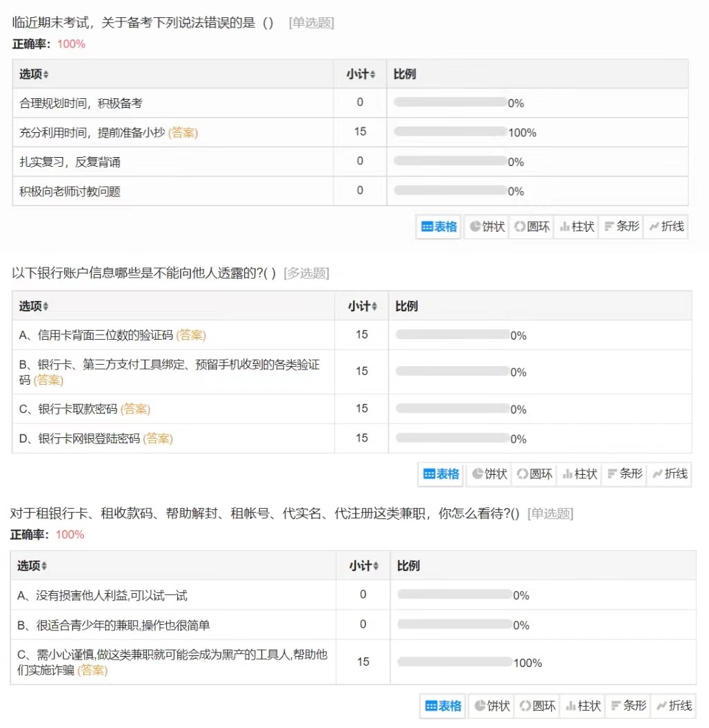Choose 条形 chart in the bank account question
709x728 pixels.
[x=624, y=474]
